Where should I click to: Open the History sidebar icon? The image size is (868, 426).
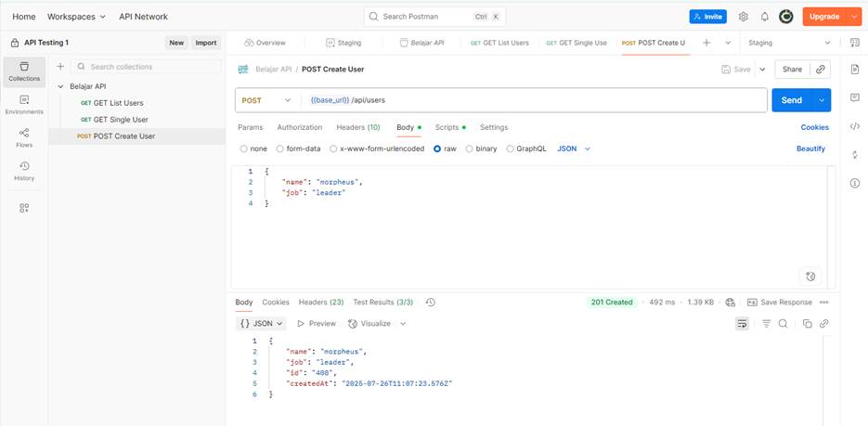24,171
